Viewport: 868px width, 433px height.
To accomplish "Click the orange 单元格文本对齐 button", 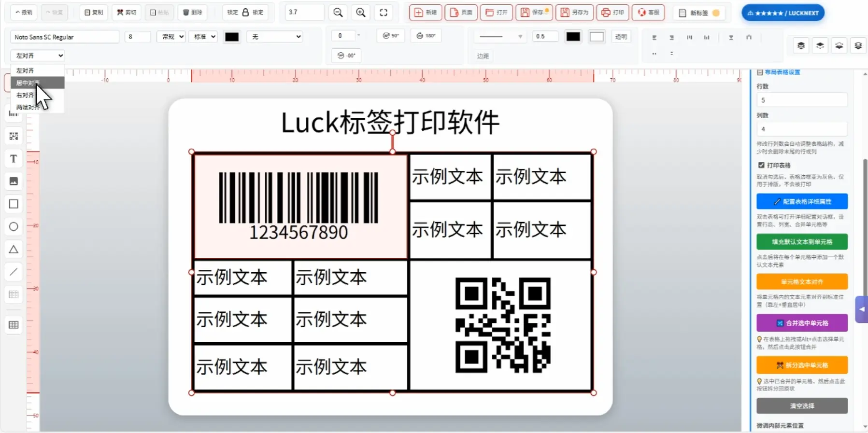I will pos(802,281).
